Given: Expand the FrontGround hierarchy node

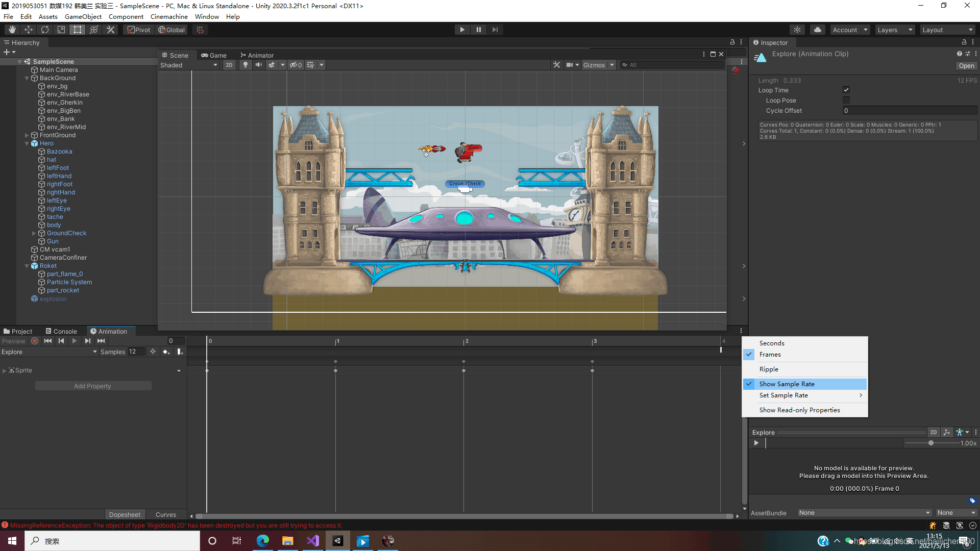Looking at the screenshot, I should [x=27, y=135].
